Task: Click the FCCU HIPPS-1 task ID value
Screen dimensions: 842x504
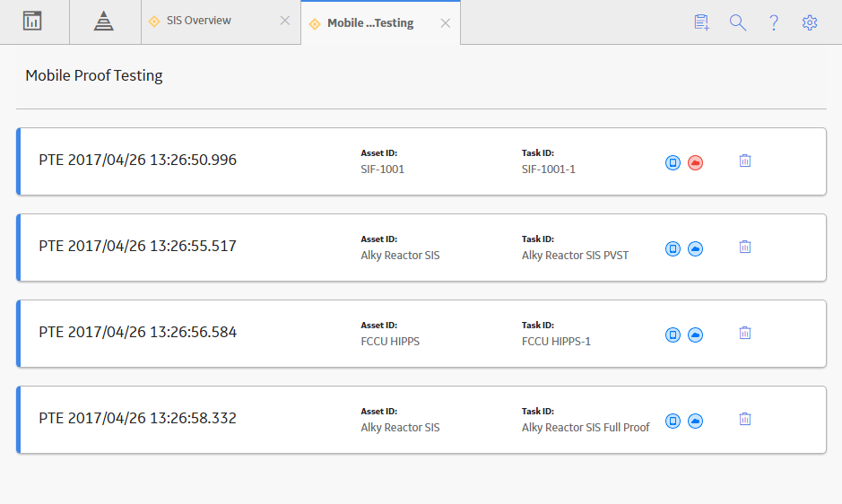Action: pos(556,341)
